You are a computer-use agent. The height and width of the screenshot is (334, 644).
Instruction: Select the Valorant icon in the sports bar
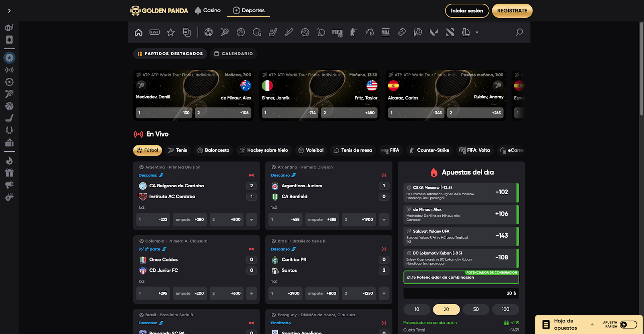pyautogui.click(x=434, y=32)
